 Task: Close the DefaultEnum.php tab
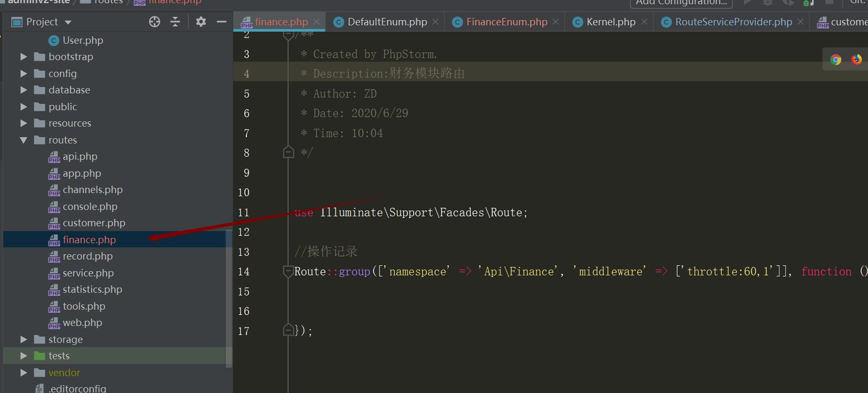435,22
